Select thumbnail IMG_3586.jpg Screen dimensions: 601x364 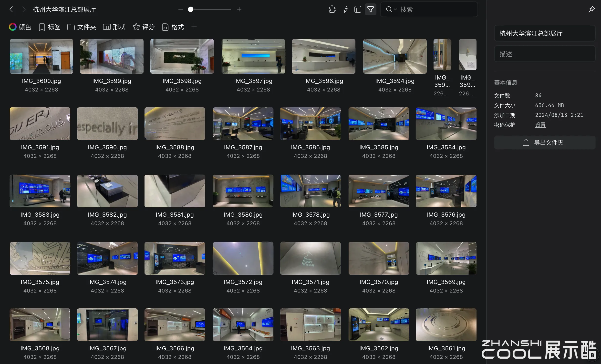pyautogui.click(x=311, y=124)
